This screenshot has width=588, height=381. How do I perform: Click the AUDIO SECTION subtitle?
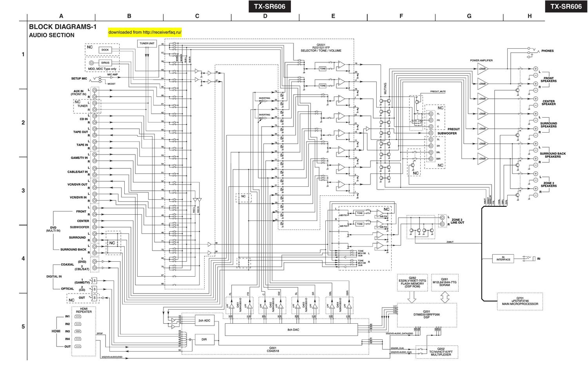point(52,35)
